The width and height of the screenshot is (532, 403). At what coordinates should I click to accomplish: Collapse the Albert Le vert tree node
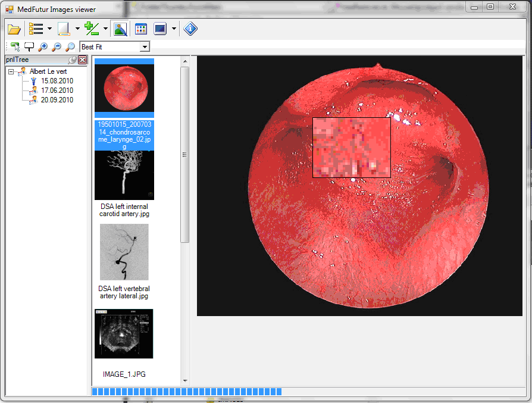point(11,71)
